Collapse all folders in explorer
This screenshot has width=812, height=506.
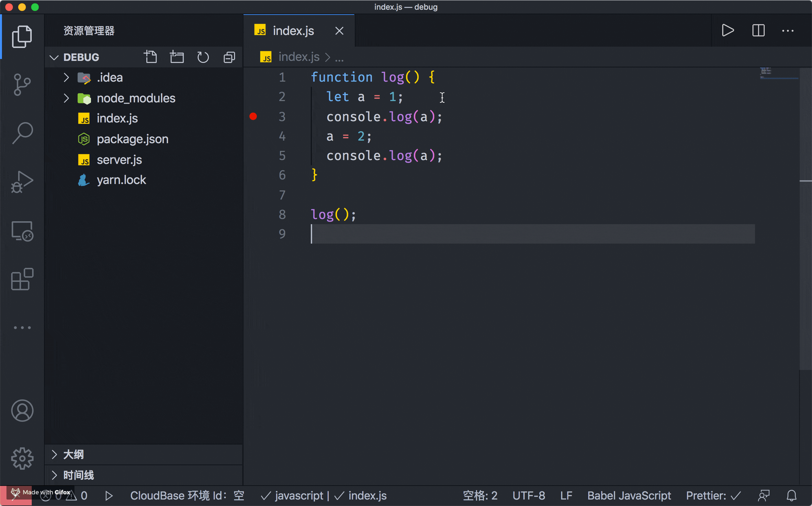[229, 57]
